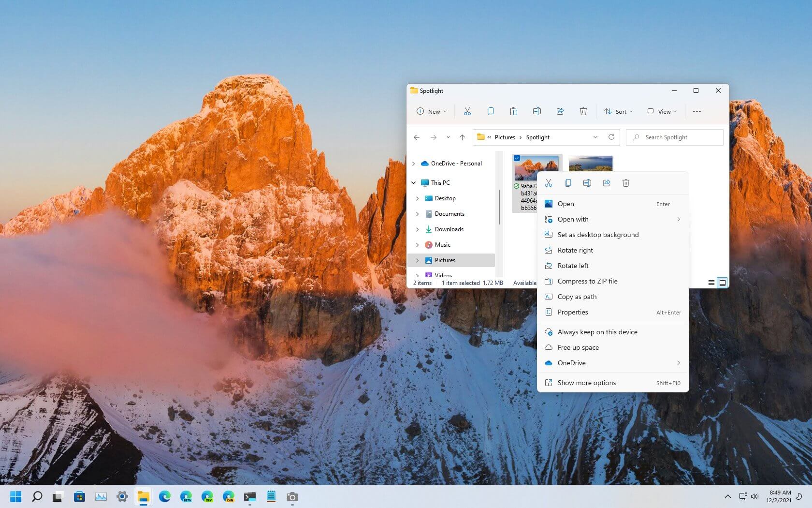This screenshot has height=508, width=812.
Task: Switch to details view mode
Action: tap(711, 282)
